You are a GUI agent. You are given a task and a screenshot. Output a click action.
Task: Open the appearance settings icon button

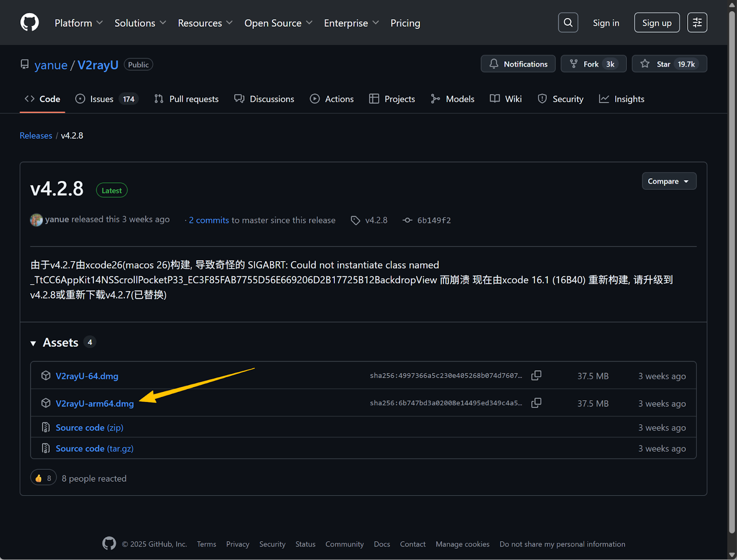697,23
